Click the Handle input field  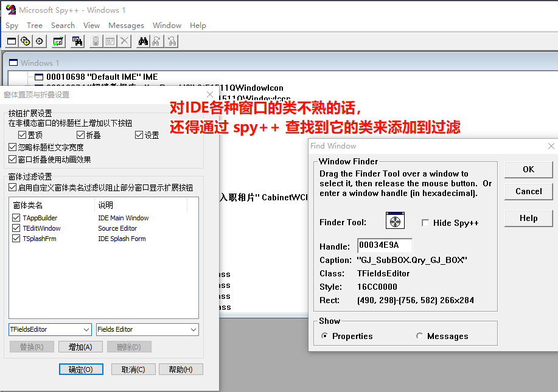tap(385, 245)
